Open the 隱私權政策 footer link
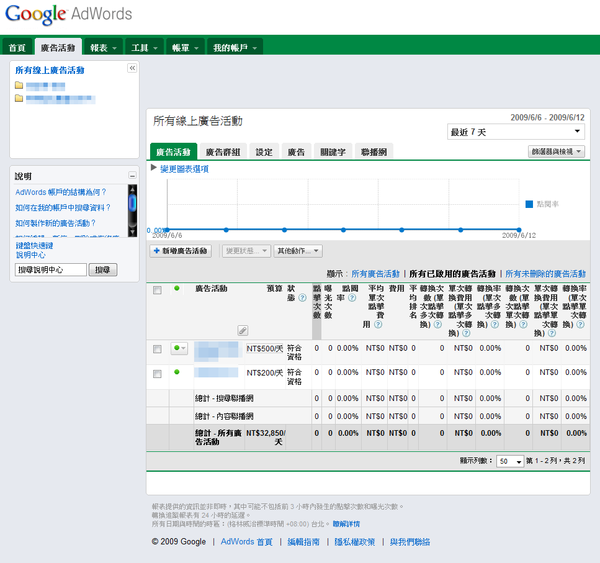Viewport: 600px width, 563px height. 355,542
